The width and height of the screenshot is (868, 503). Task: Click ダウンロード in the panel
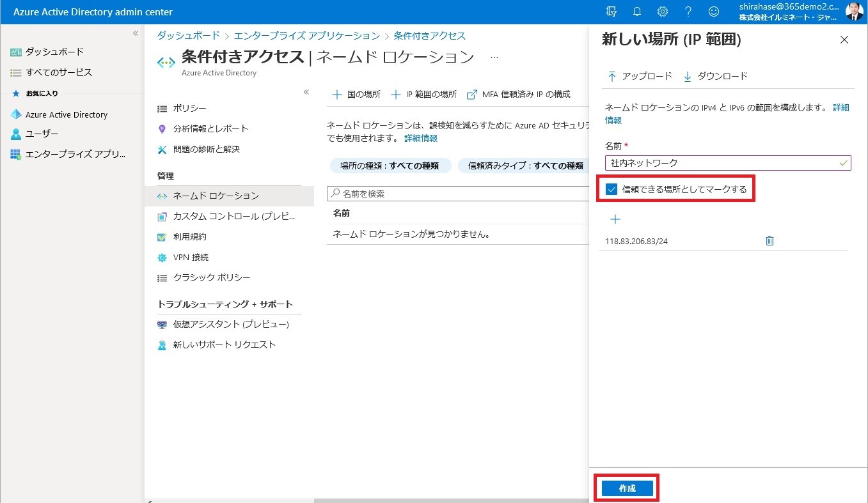[715, 76]
